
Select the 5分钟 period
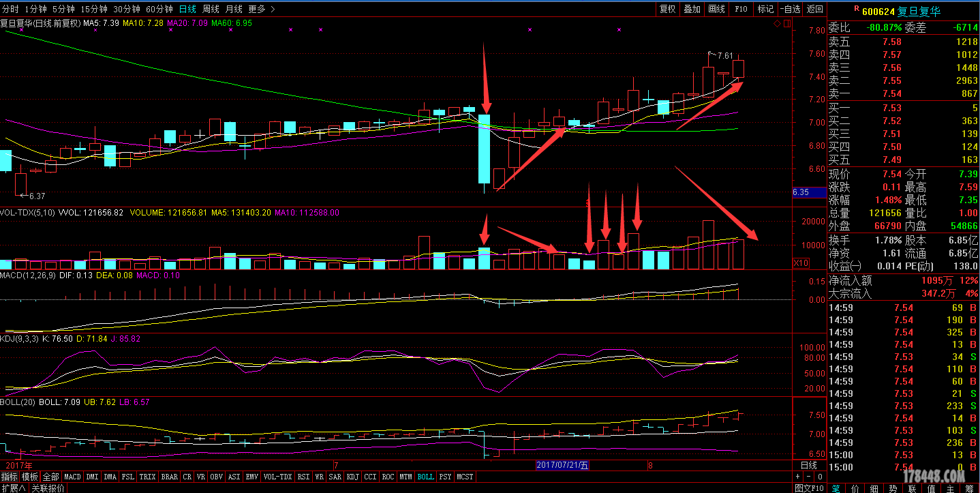(63, 9)
